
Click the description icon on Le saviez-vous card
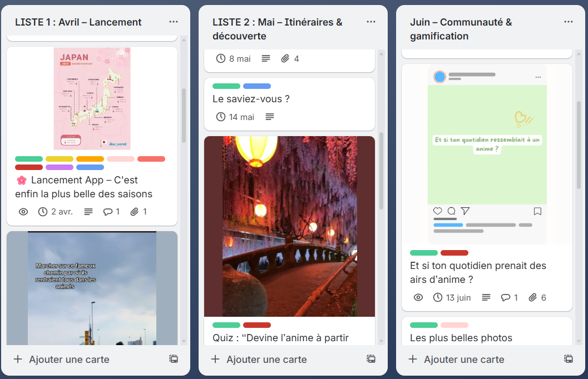pyautogui.click(x=270, y=117)
